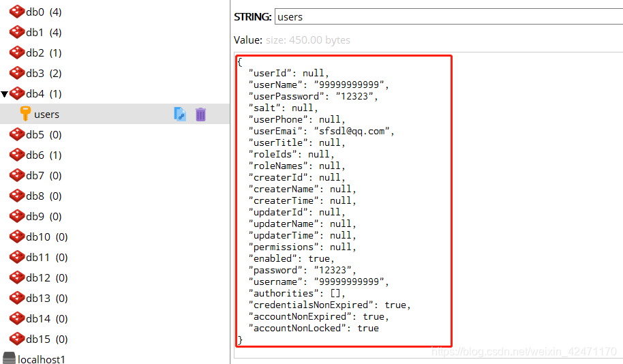Select the db12 (0) label

pos(47,277)
